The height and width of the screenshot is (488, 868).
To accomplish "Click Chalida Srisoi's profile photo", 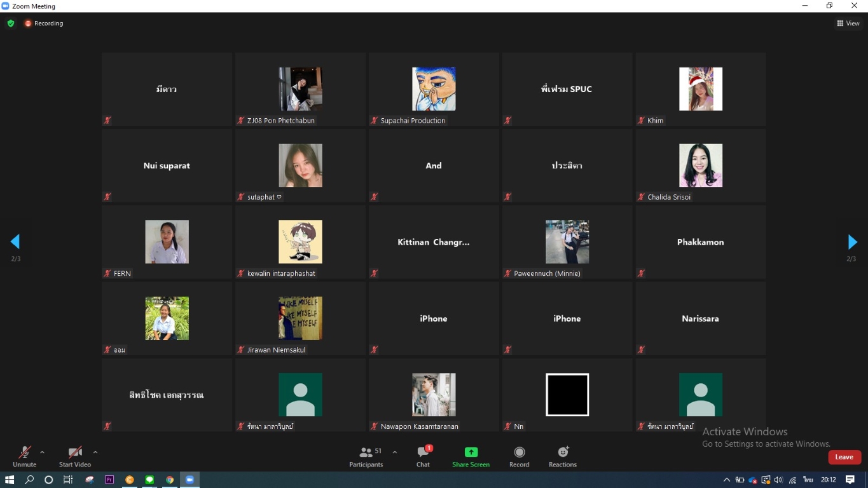I will [x=701, y=165].
